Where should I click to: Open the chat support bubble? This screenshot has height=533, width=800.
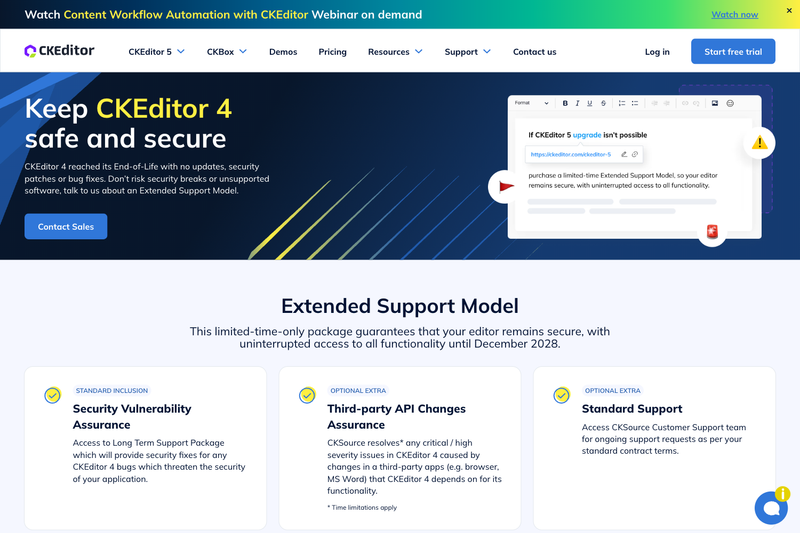click(771, 507)
